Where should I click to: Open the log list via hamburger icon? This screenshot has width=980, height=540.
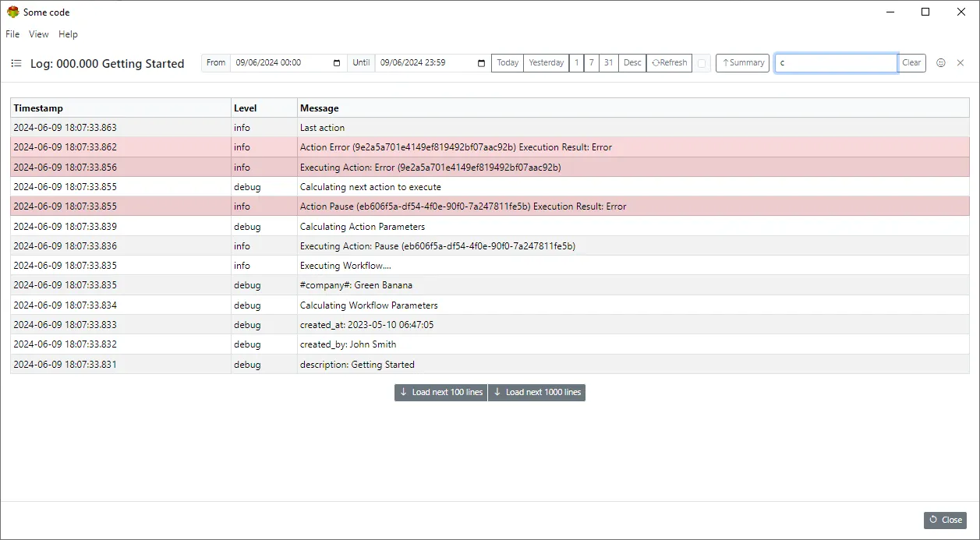[x=16, y=63]
